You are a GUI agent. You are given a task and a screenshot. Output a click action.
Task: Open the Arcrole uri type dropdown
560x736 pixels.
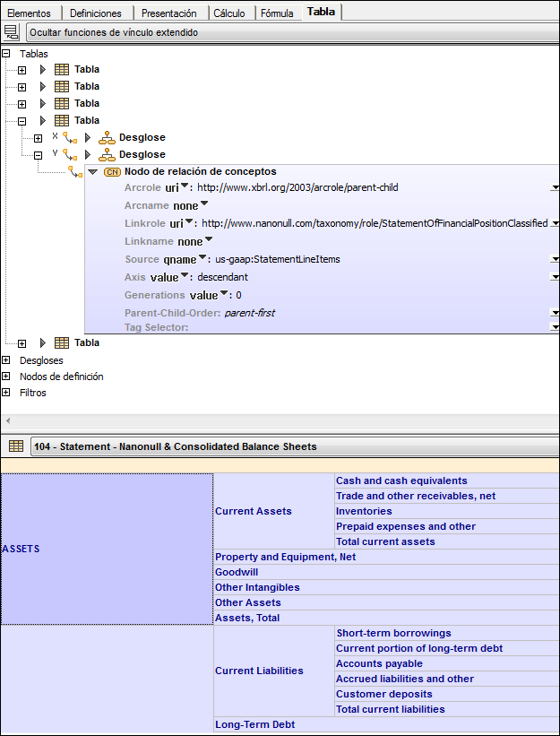[x=185, y=186]
